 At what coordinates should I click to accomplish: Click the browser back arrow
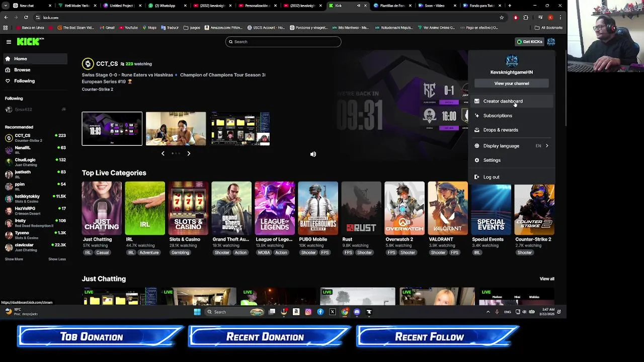tap(6, 18)
